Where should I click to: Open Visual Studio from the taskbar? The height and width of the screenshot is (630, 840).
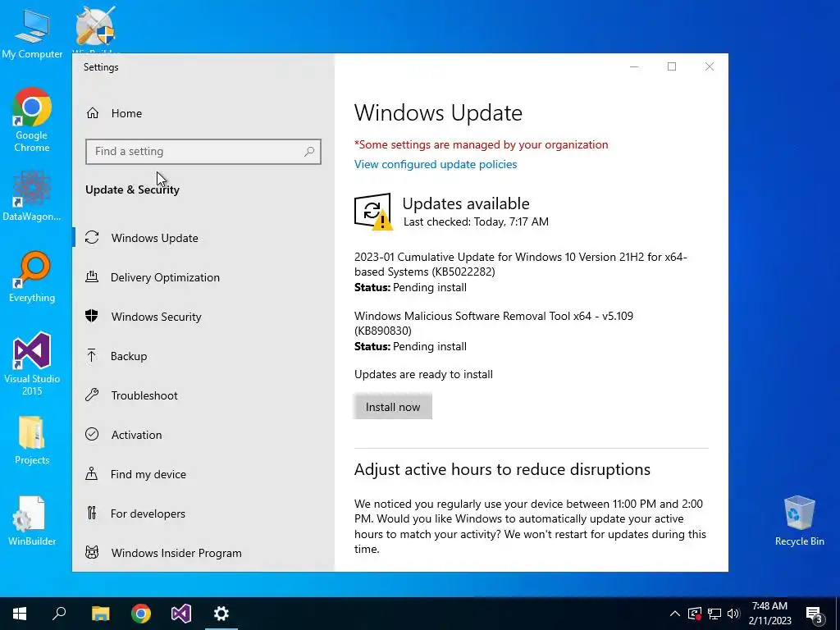[x=181, y=614]
